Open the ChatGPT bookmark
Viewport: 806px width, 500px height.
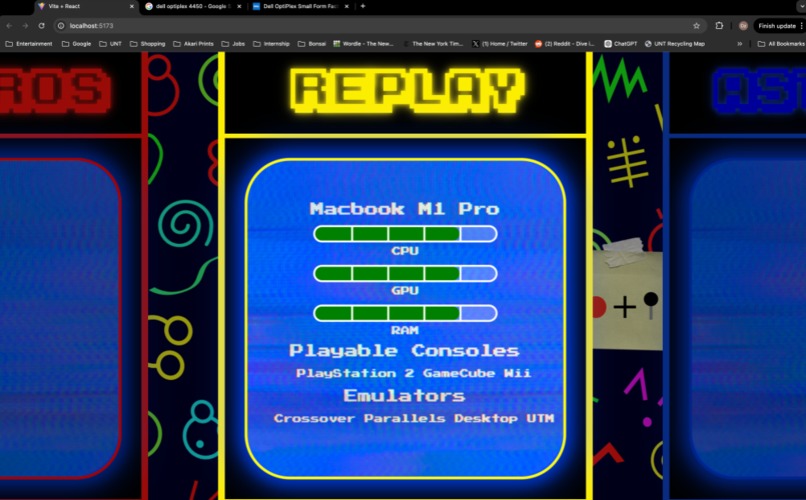point(620,44)
